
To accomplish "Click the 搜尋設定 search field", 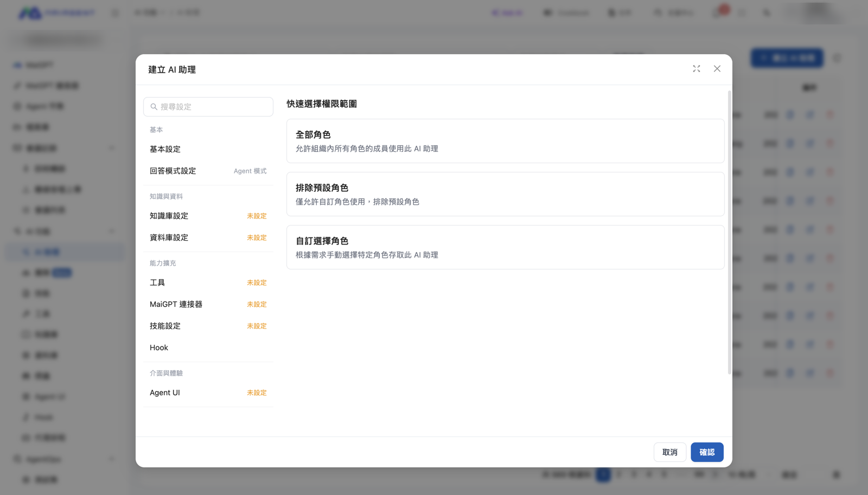I will coord(208,107).
